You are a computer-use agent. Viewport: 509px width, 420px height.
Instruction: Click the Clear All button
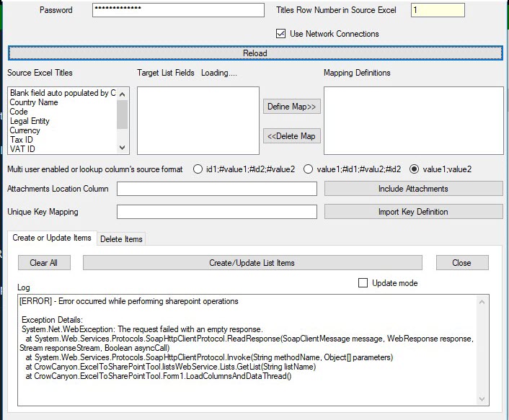coord(44,263)
